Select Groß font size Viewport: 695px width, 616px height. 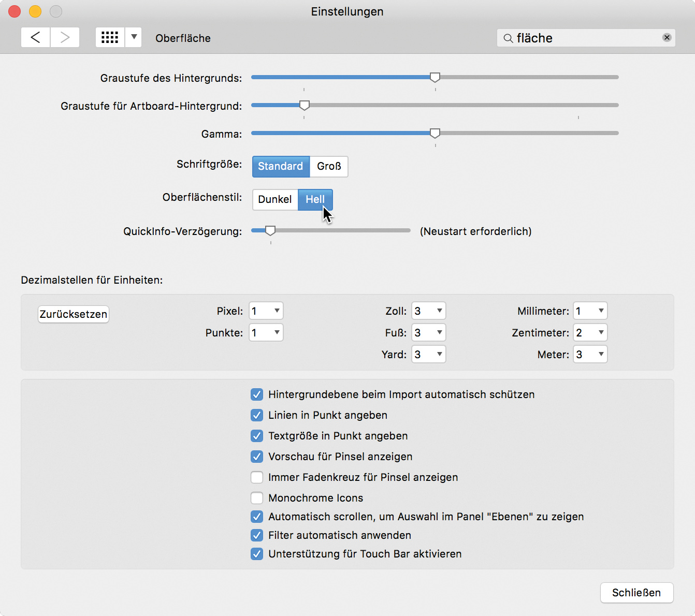click(x=329, y=167)
